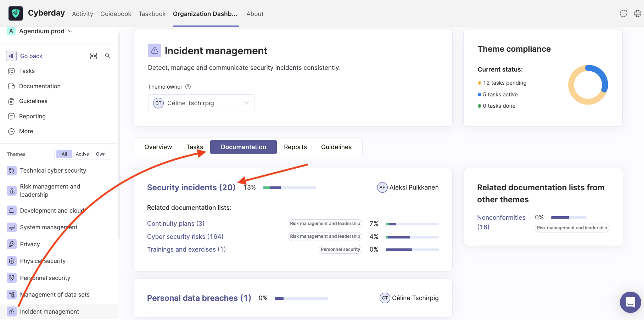The image size is (644, 320).
Task: Select the All themes filter
Action: 64,154
